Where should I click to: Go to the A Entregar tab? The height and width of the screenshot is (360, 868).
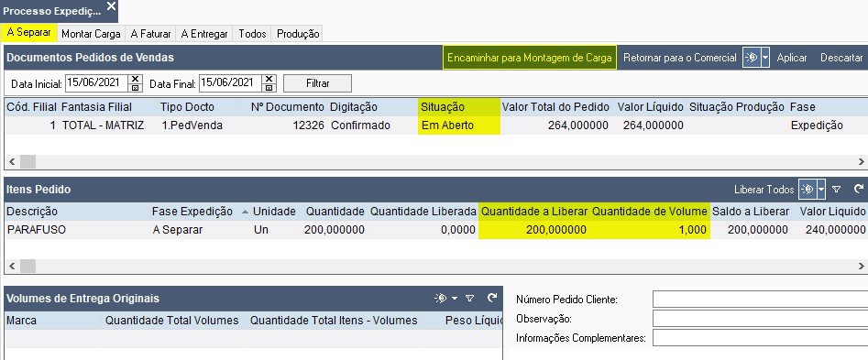204,34
